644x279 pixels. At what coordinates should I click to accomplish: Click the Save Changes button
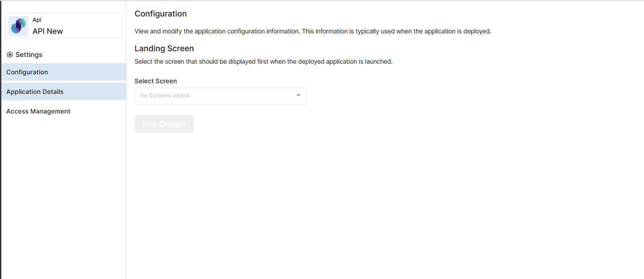click(164, 124)
